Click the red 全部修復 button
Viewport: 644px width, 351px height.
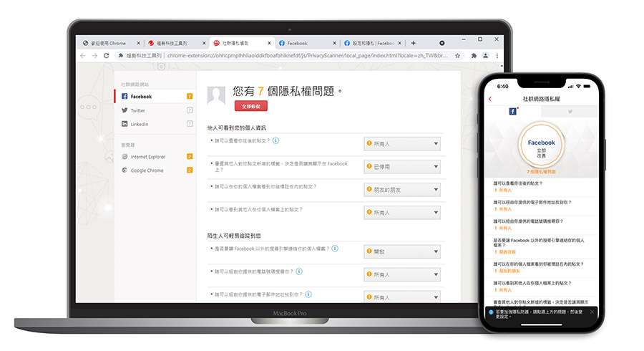(251, 106)
